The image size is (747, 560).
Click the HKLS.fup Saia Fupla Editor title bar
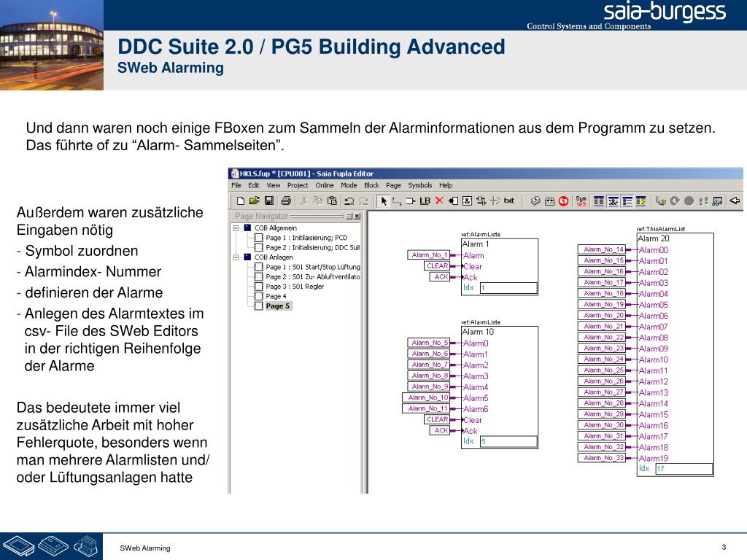(x=485, y=174)
